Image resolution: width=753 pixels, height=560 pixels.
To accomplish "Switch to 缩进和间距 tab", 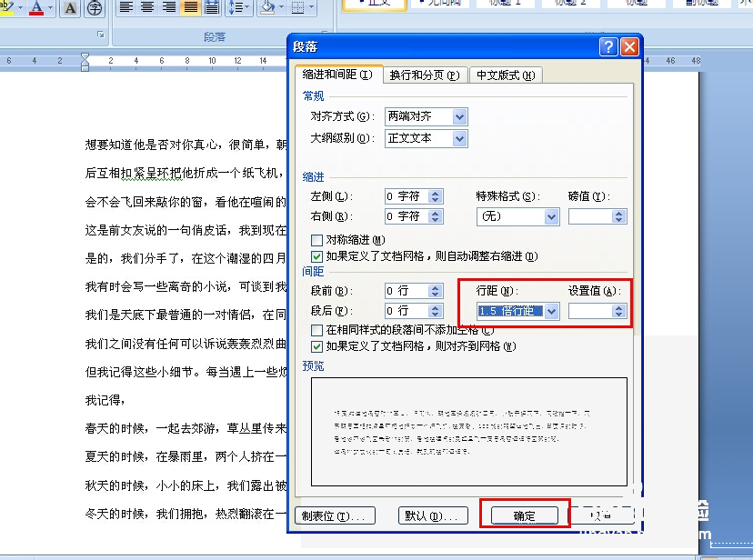I will 338,75.
